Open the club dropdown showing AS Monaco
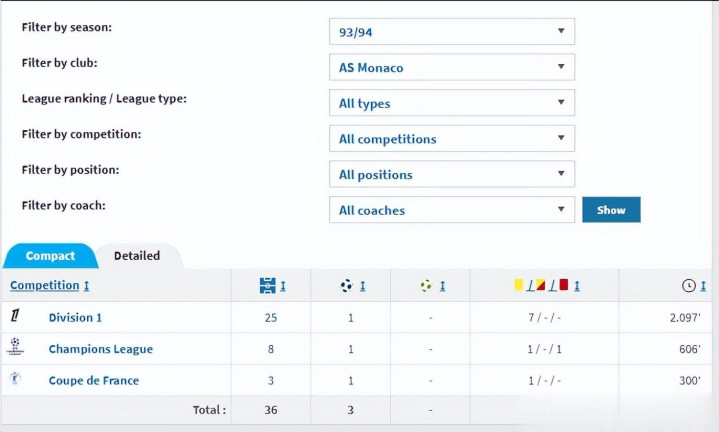 tap(451, 68)
